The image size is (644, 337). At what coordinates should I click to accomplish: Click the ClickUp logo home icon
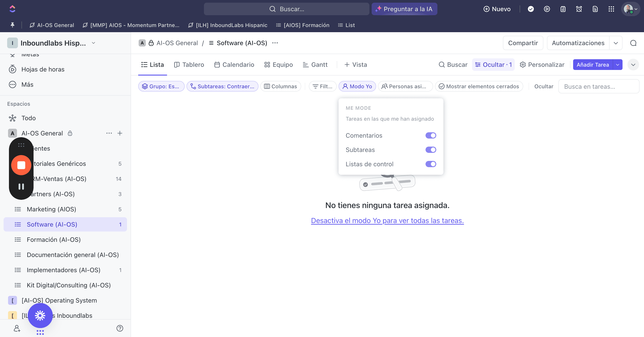coord(12,9)
